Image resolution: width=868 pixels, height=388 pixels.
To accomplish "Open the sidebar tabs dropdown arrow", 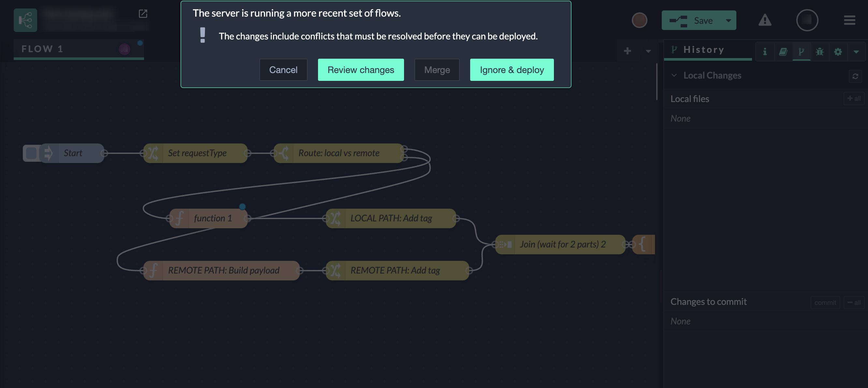I will [x=856, y=52].
